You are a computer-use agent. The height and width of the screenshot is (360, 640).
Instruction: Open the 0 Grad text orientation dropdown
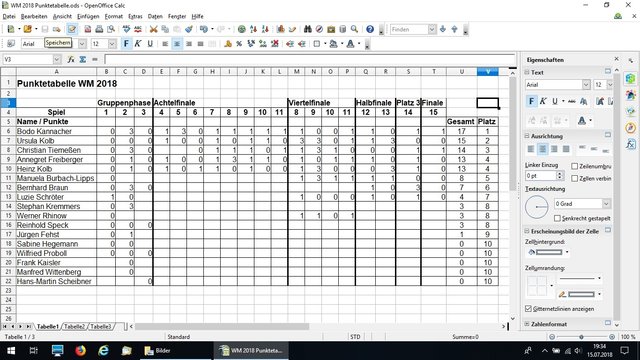606,204
